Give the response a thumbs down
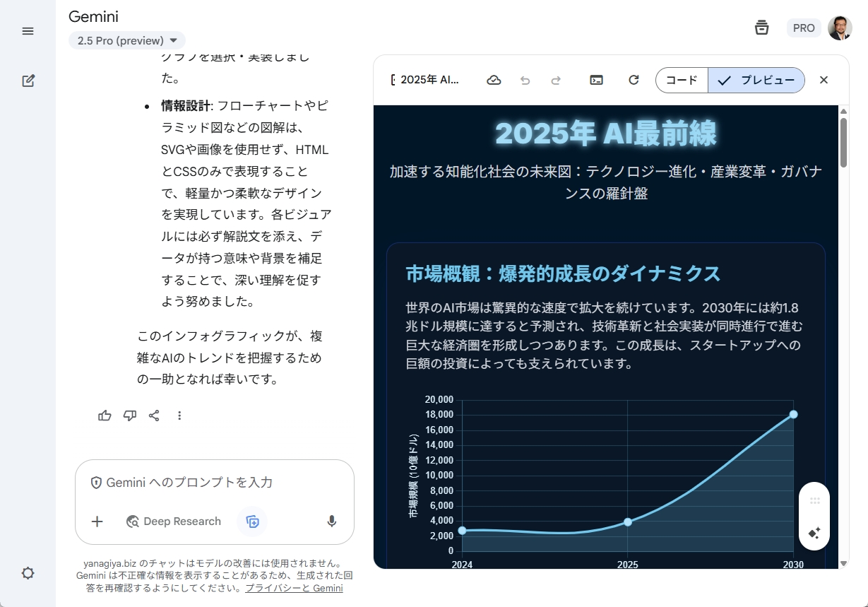 (130, 416)
